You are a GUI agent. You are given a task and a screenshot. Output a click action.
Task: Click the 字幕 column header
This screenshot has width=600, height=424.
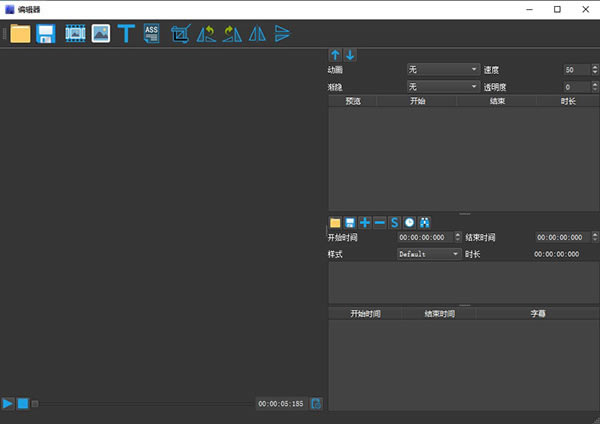(537, 314)
